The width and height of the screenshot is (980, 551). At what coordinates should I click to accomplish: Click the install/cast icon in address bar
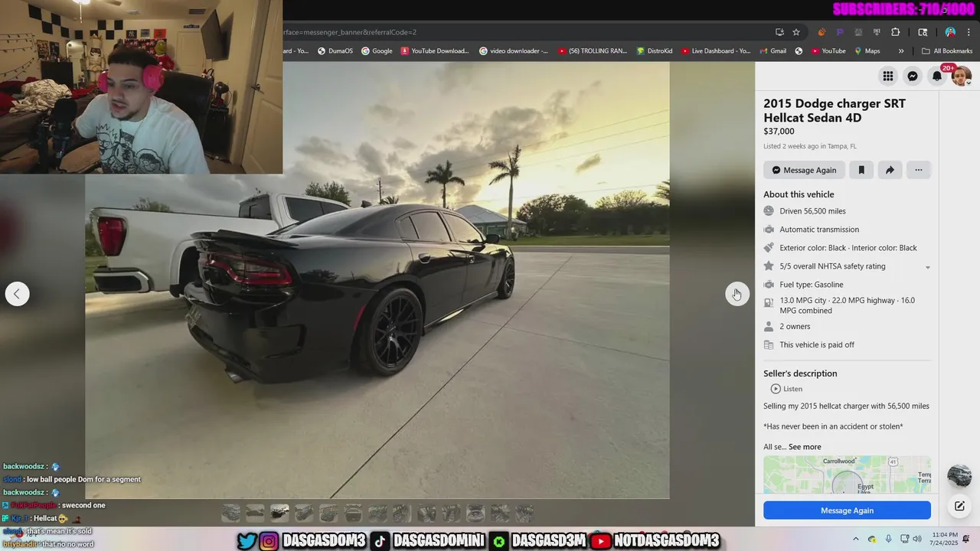tap(779, 32)
